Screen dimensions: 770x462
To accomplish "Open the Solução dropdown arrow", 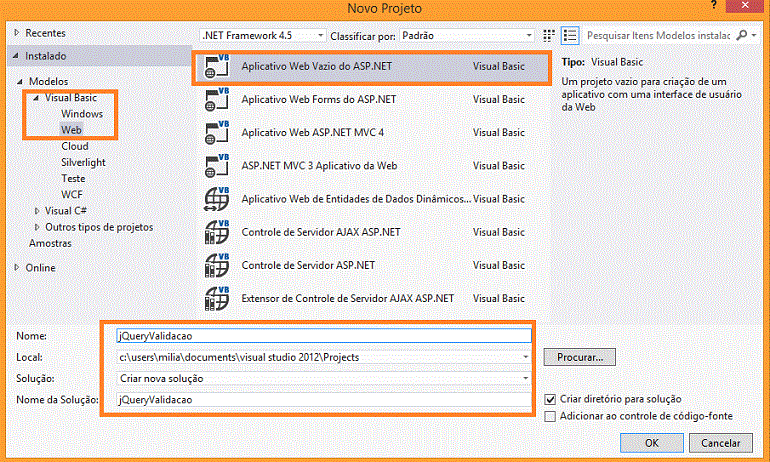I will click(x=525, y=379).
